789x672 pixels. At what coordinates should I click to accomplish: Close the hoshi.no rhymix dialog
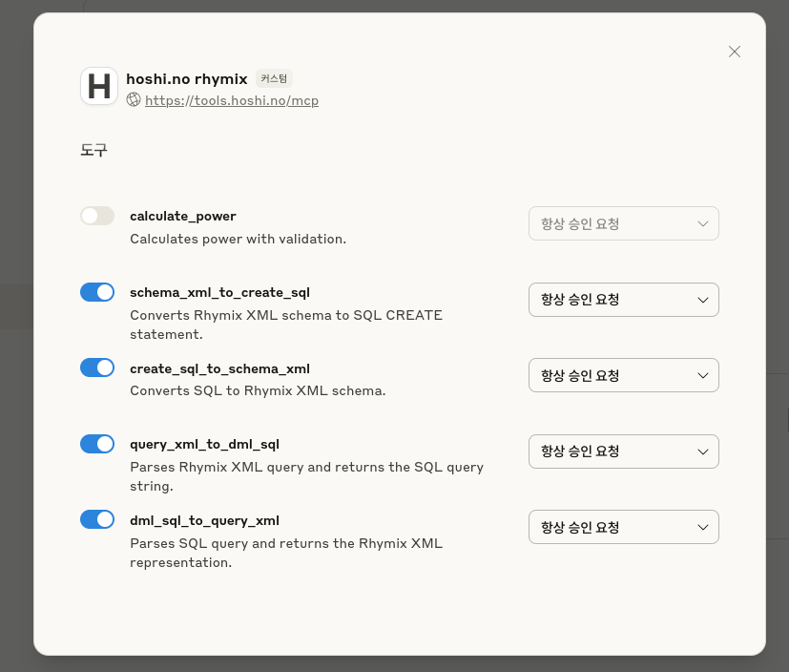point(735,52)
